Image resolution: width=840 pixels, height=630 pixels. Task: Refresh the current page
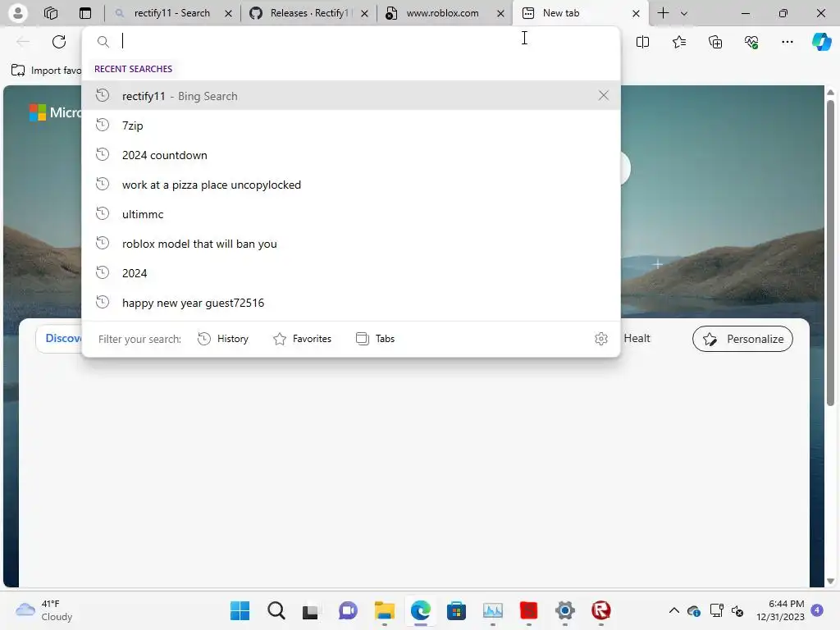[59, 42]
